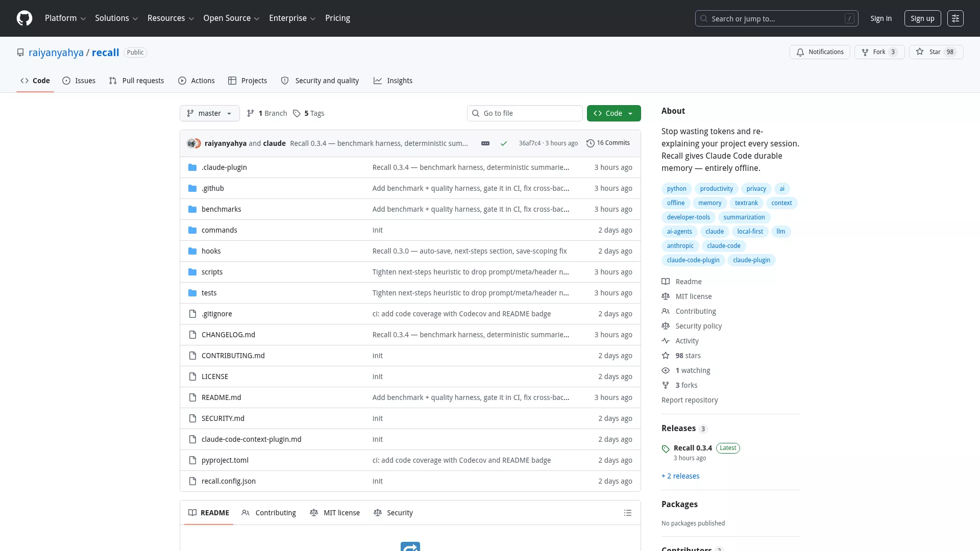Expand the Platform menu
The image size is (980, 551).
pos(65,18)
